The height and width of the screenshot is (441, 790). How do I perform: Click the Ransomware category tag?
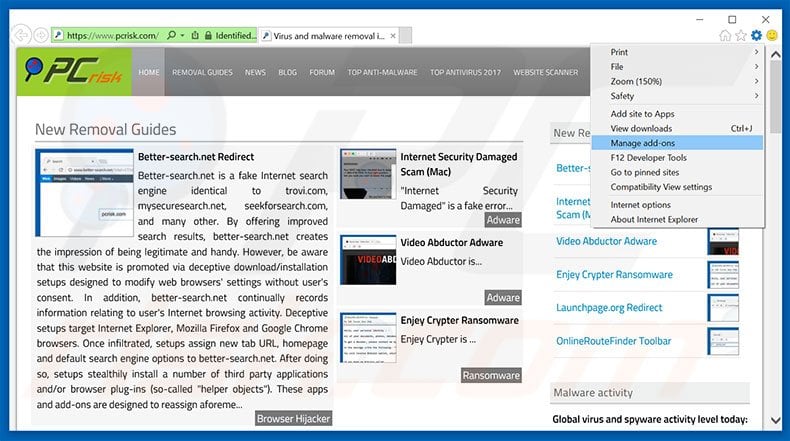point(491,375)
